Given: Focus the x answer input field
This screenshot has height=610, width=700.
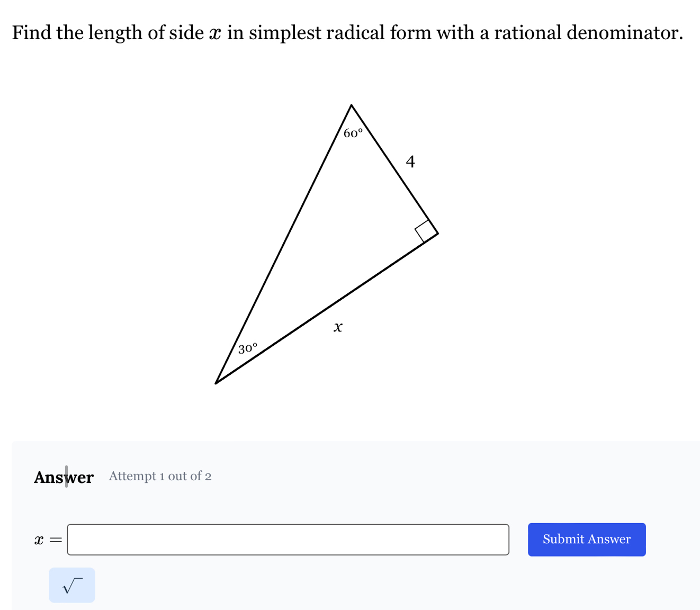Looking at the screenshot, I should point(288,540).
